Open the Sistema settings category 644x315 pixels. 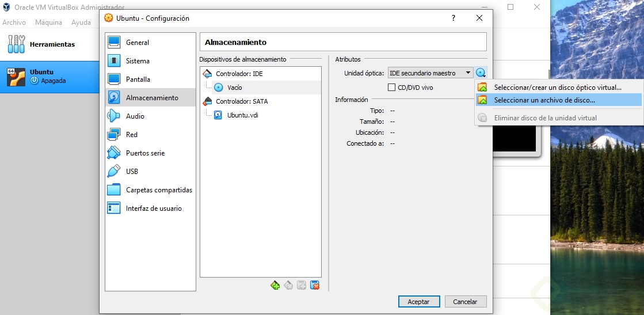click(x=150, y=61)
